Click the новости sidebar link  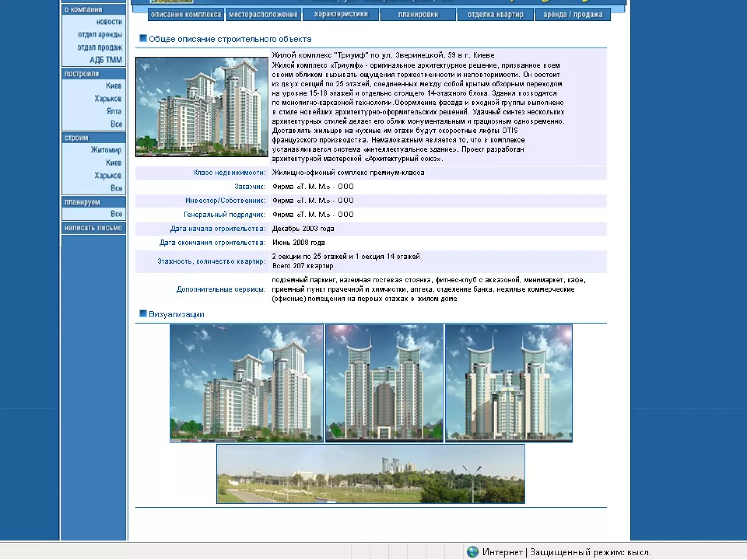point(109,22)
